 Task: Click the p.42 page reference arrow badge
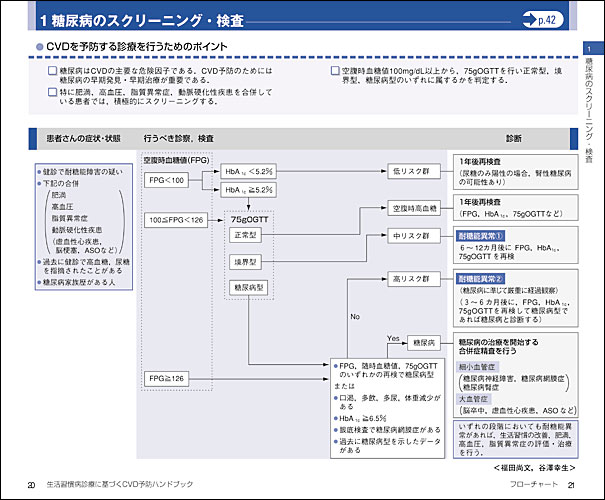(x=549, y=19)
